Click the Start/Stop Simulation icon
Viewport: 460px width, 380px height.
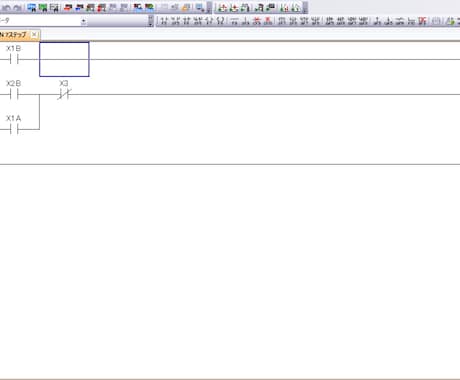tap(200, 7)
